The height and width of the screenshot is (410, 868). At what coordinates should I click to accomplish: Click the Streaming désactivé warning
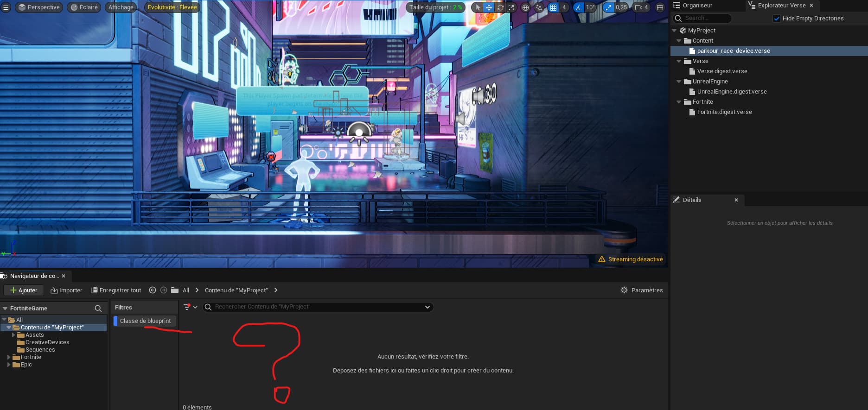(631, 259)
